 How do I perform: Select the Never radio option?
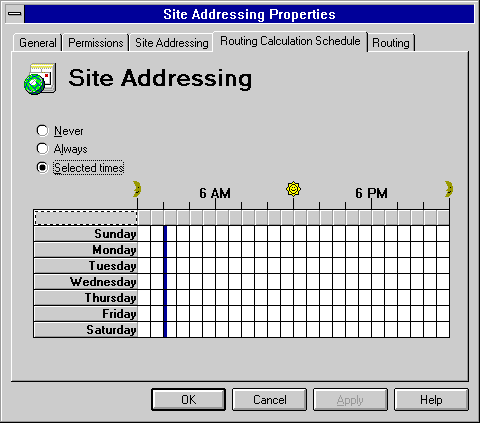[x=42, y=131]
